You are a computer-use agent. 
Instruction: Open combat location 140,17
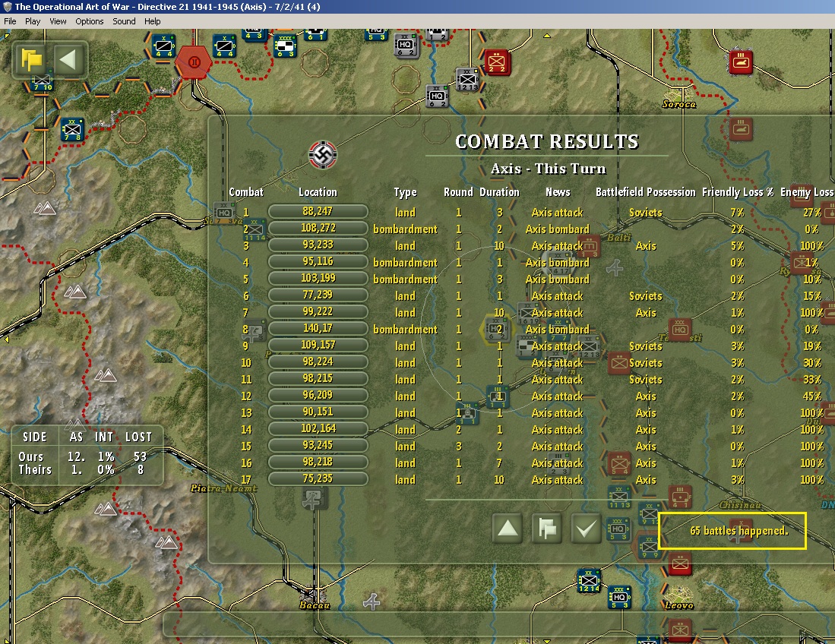[x=318, y=328]
